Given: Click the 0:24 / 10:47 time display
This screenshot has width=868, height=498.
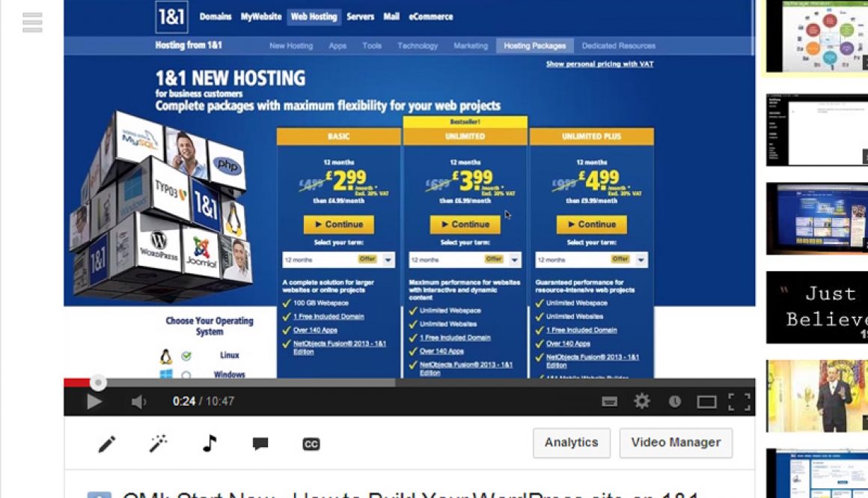Looking at the screenshot, I should coord(204,401).
